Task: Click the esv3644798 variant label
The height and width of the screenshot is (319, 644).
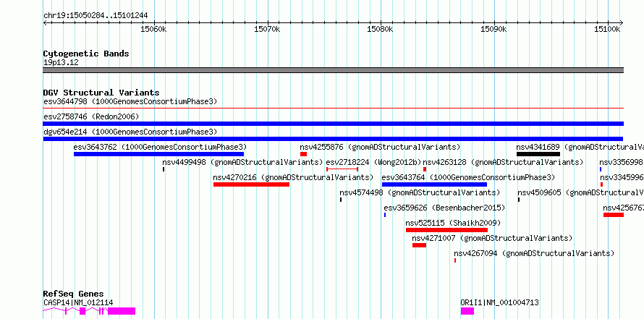Action: point(130,101)
